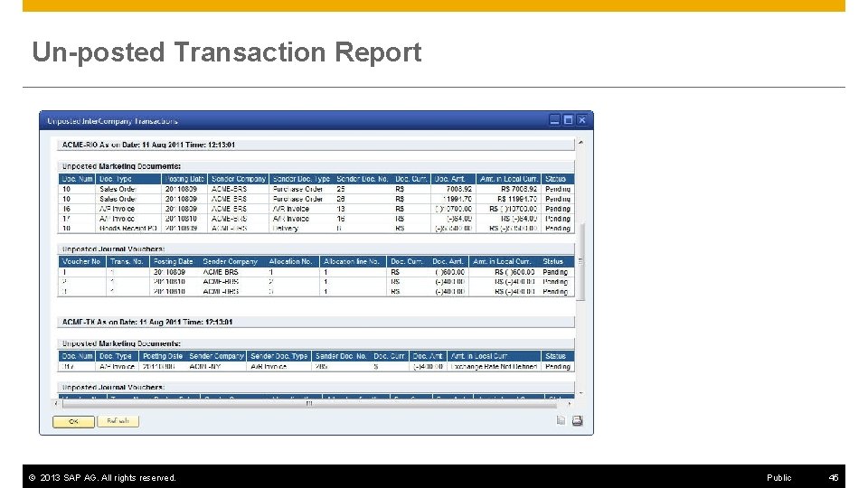
Task: Click Allocation No. column header
Action: (x=290, y=262)
